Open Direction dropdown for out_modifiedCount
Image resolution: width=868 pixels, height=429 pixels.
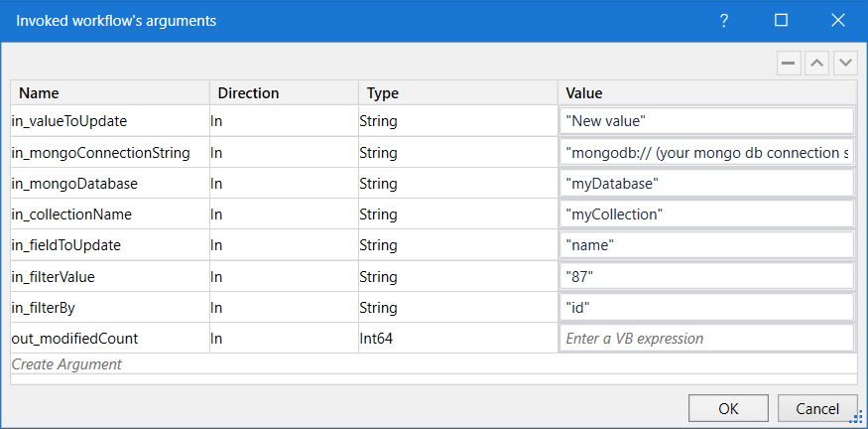[284, 338]
